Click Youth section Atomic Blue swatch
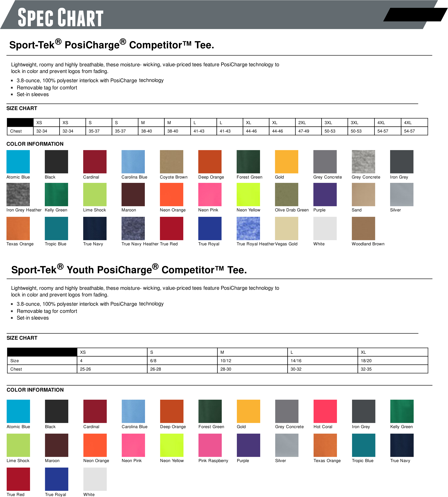Viewport: 448px width, 497px height. pyautogui.click(x=18, y=411)
